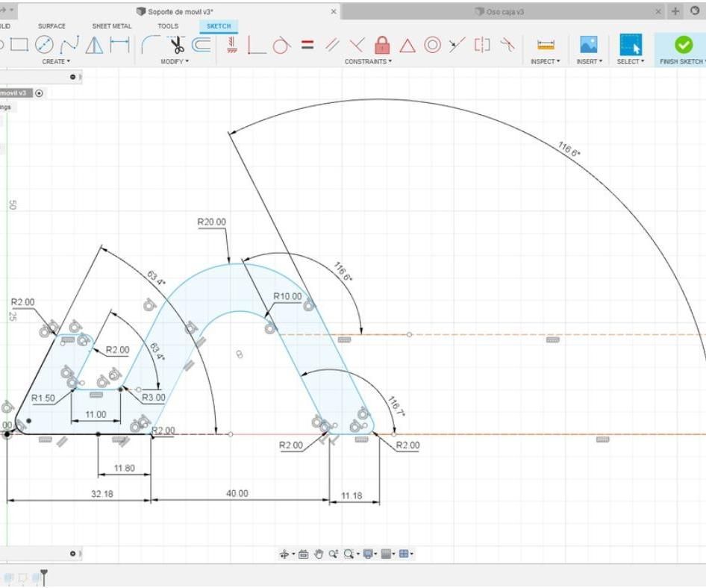
Task: Open the Display Settings menu
Action: click(x=368, y=554)
